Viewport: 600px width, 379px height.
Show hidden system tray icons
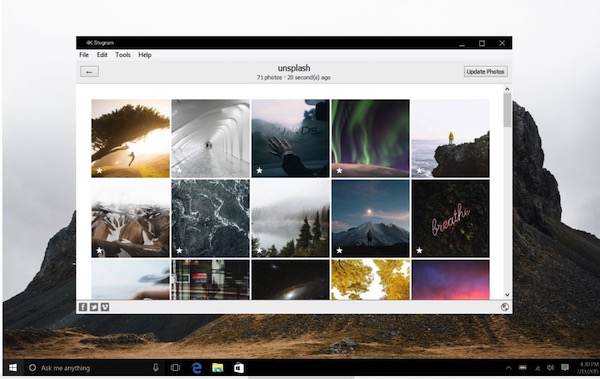[x=509, y=368]
